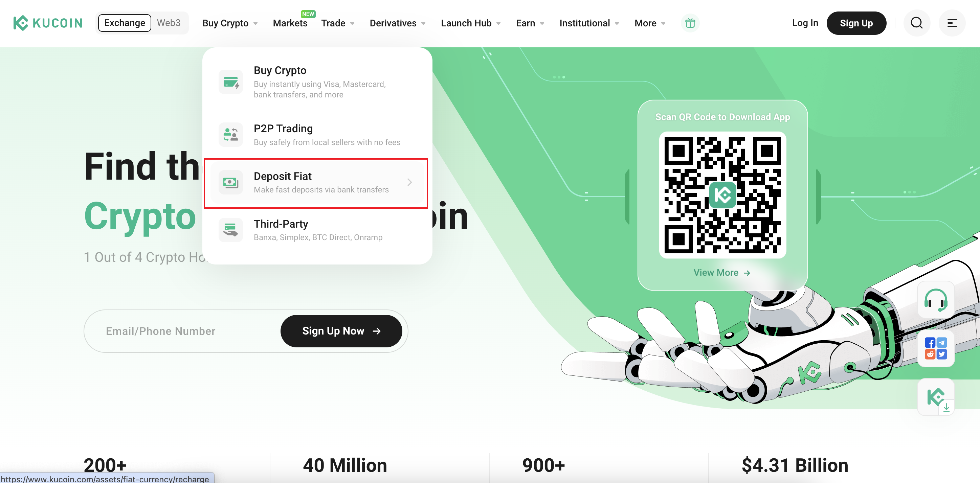Switch to Exchange mode
Viewport: 980px width, 483px height.
[125, 23]
